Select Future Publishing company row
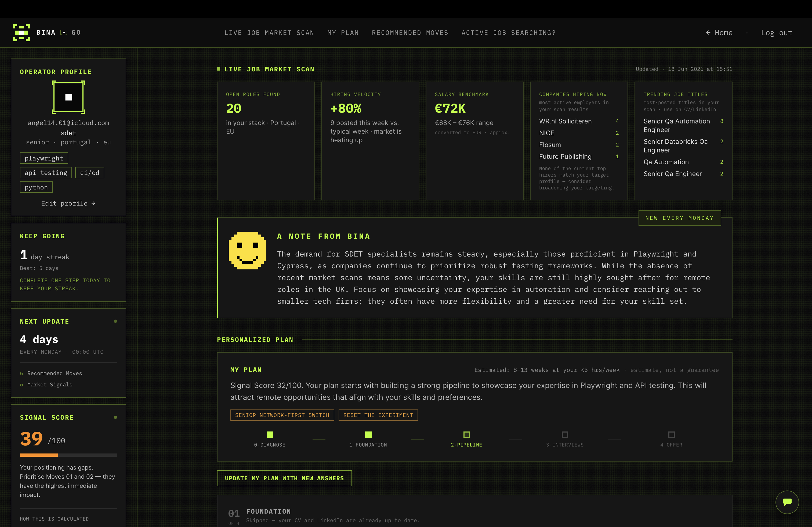The image size is (812, 527). click(x=579, y=157)
